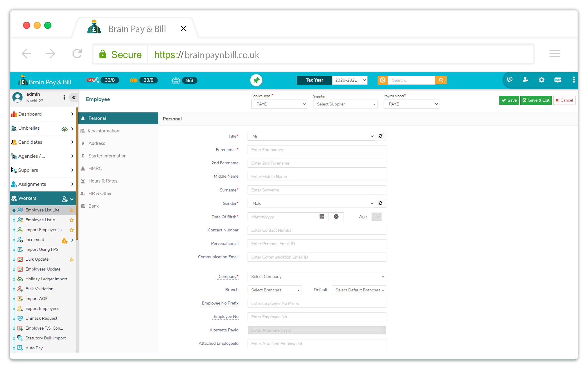This screenshot has height=371, width=588.
Task: Open the Title dropdown
Action: pos(311,136)
